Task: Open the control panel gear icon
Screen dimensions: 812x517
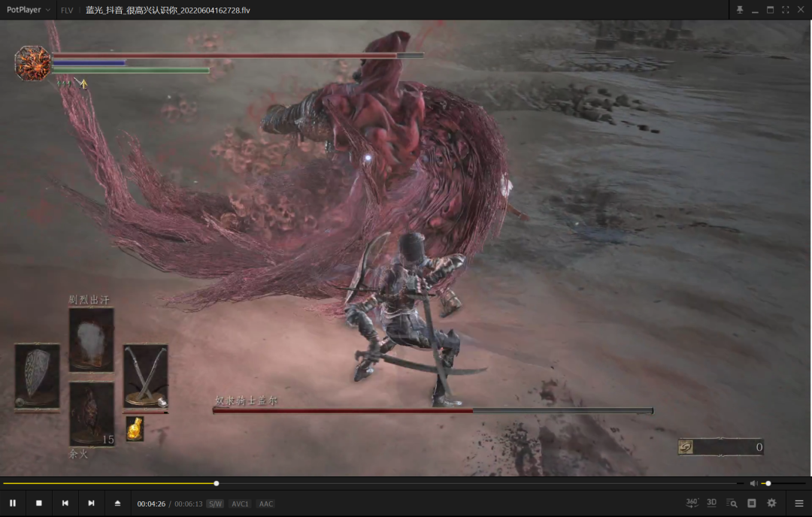Action: tap(771, 503)
